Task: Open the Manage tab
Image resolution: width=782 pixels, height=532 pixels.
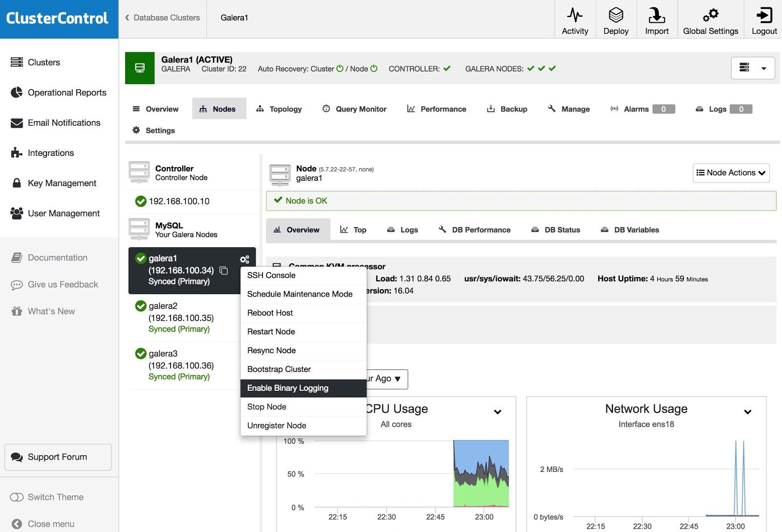Action: pyautogui.click(x=569, y=109)
